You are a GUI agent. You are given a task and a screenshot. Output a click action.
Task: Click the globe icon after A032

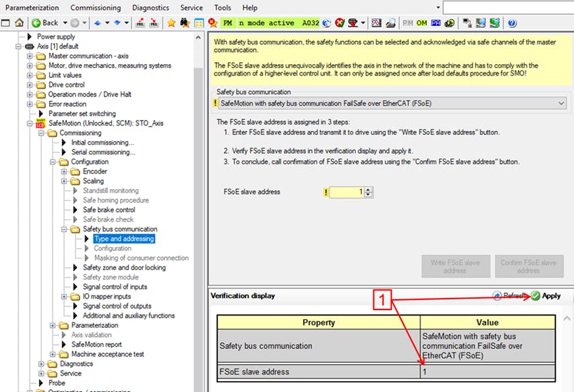(x=326, y=23)
